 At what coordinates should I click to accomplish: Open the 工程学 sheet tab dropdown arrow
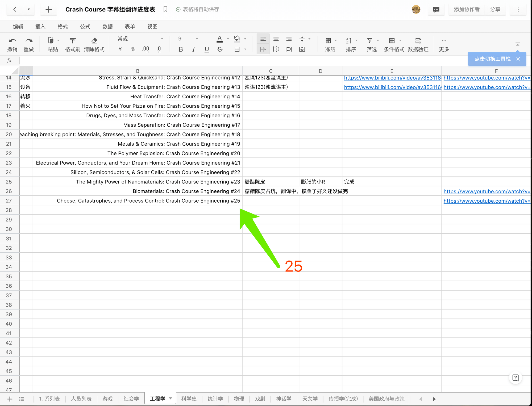pos(171,398)
